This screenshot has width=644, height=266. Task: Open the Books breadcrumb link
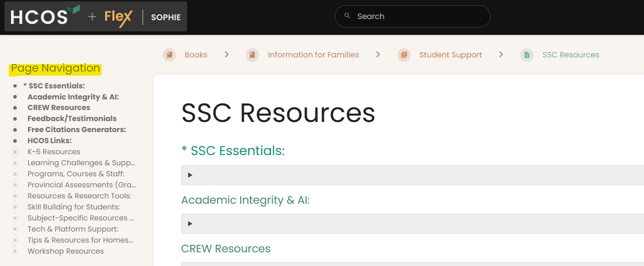(196, 55)
